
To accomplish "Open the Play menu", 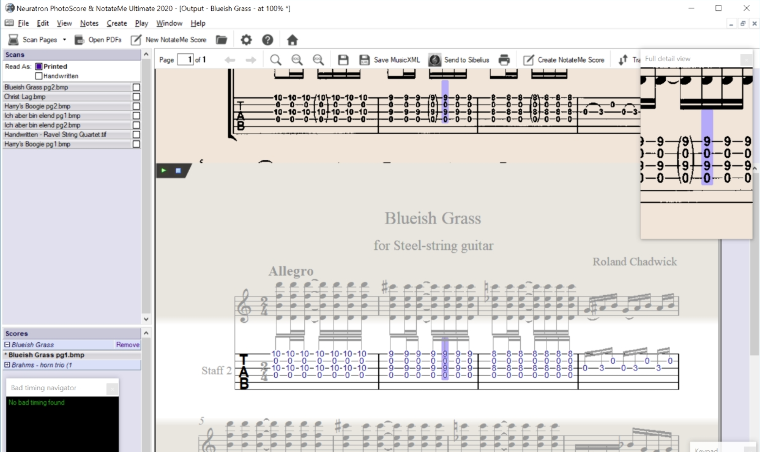I will pyautogui.click(x=141, y=22).
